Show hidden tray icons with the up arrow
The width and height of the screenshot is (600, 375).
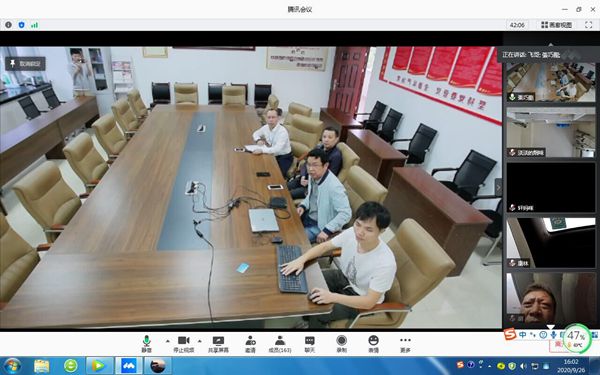tap(490, 366)
